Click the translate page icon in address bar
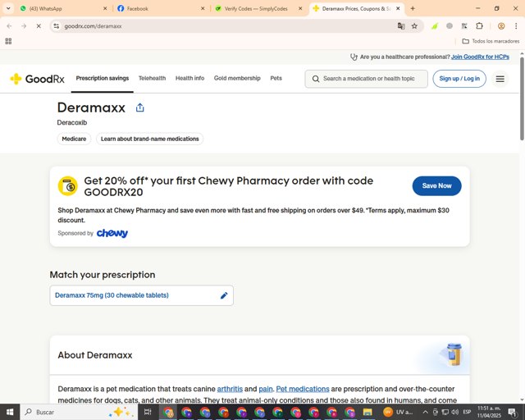The image size is (525, 420). tap(401, 25)
